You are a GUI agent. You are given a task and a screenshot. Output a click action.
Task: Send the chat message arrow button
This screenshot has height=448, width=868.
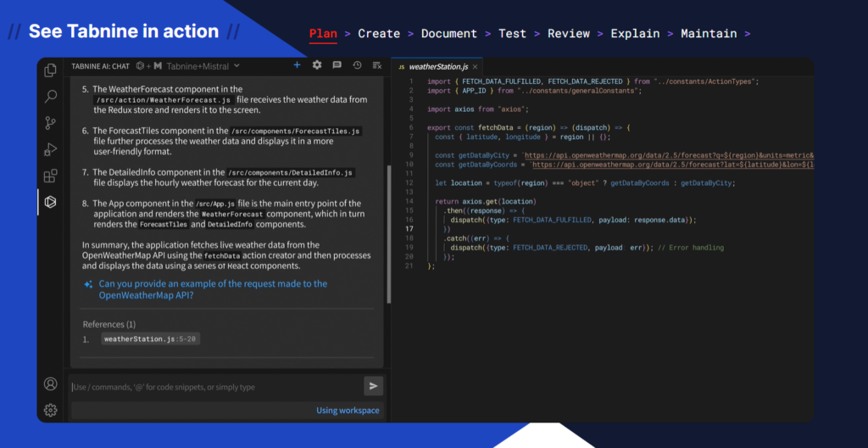click(374, 386)
